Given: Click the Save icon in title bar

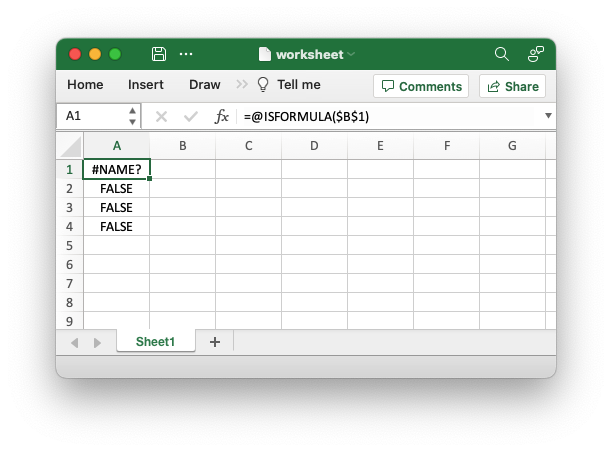Looking at the screenshot, I should point(158,54).
